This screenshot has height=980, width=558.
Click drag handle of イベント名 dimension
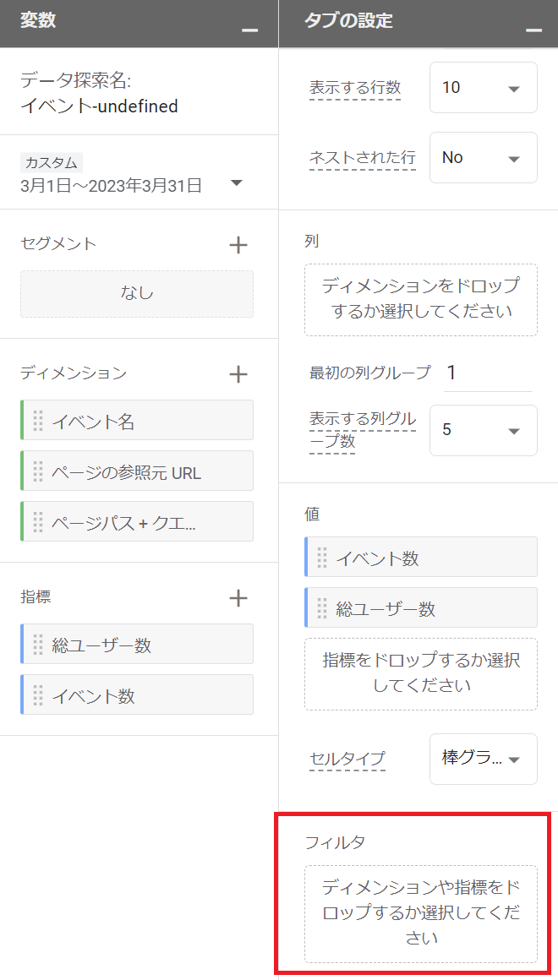37,421
